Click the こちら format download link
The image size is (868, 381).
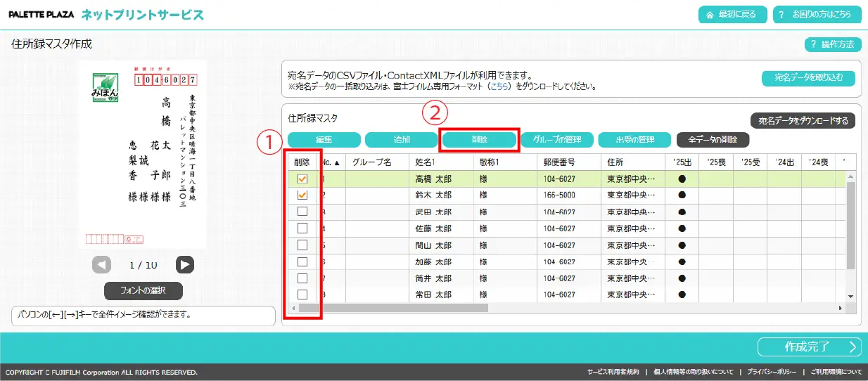pos(499,87)
